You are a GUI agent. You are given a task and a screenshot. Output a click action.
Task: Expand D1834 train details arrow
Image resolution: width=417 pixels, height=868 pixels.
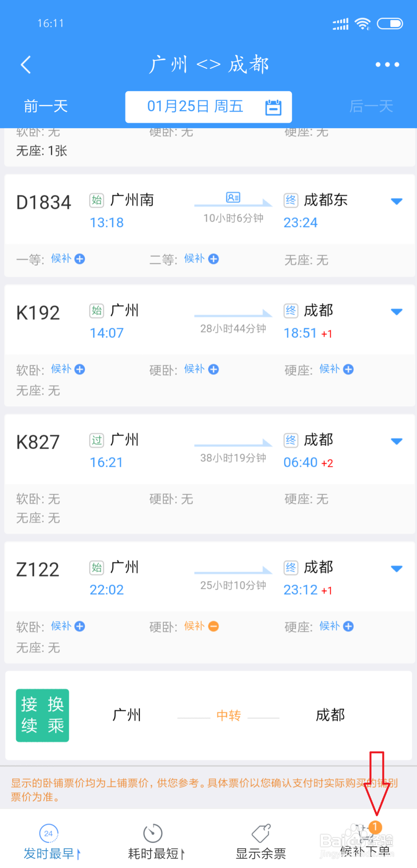[397, 201]
